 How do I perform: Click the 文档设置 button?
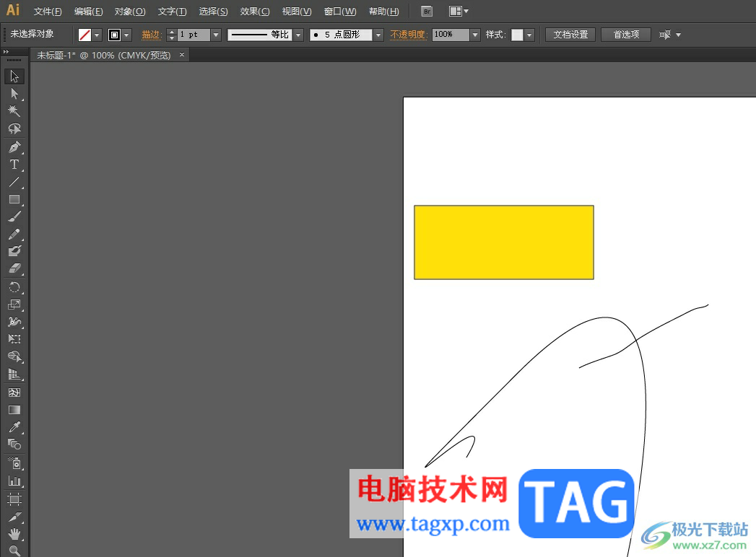pyautogui.click(x=570, y=35)
